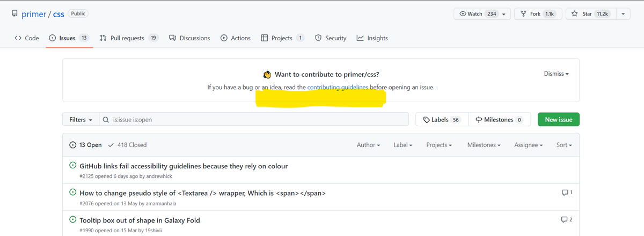Expand the Projects filter dropdown
The image size is (644, 236).
coord(438,145)
